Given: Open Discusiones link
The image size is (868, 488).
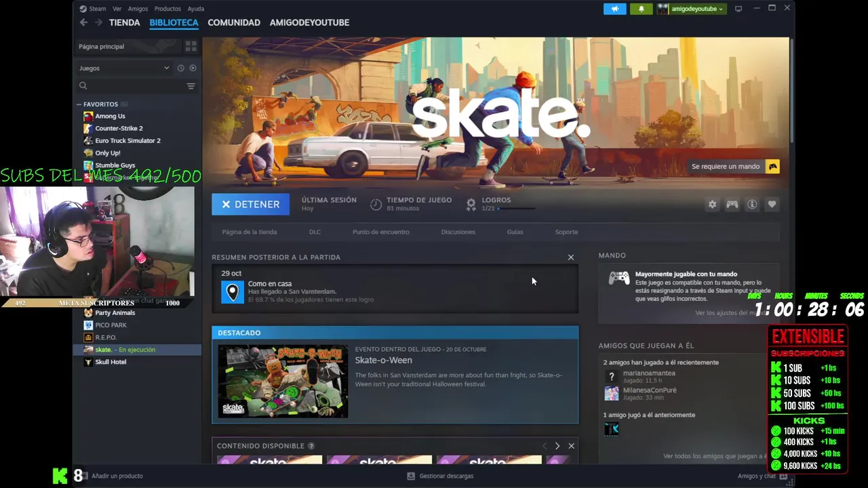Looking at the screenshot, I should click(x=458, y=232).
